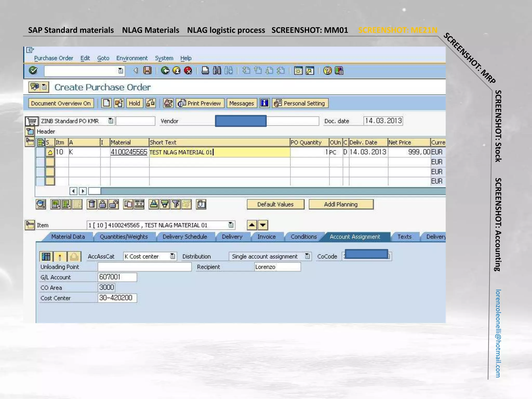This screenshot has height=399, width=532.
Task: Click the Delete item trash icon
Action: click(x=92, y=204)
